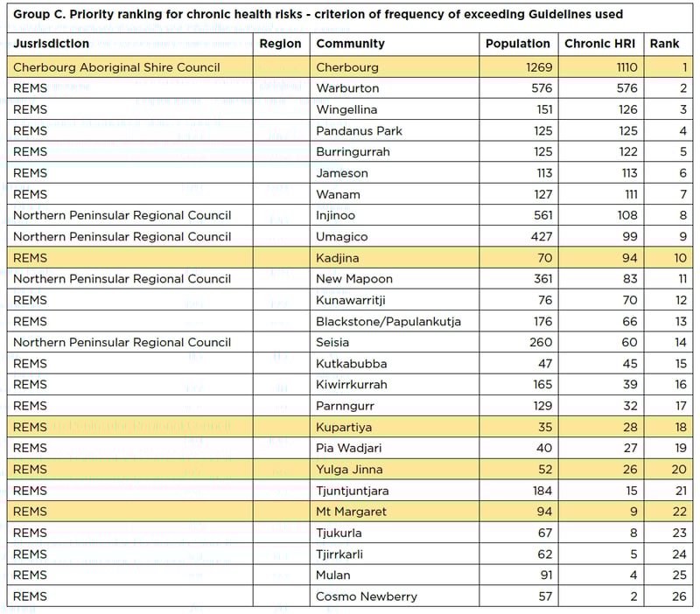The image size is (700, 614).
Task: Click the rank value 26
Action: tap(680, 597)
